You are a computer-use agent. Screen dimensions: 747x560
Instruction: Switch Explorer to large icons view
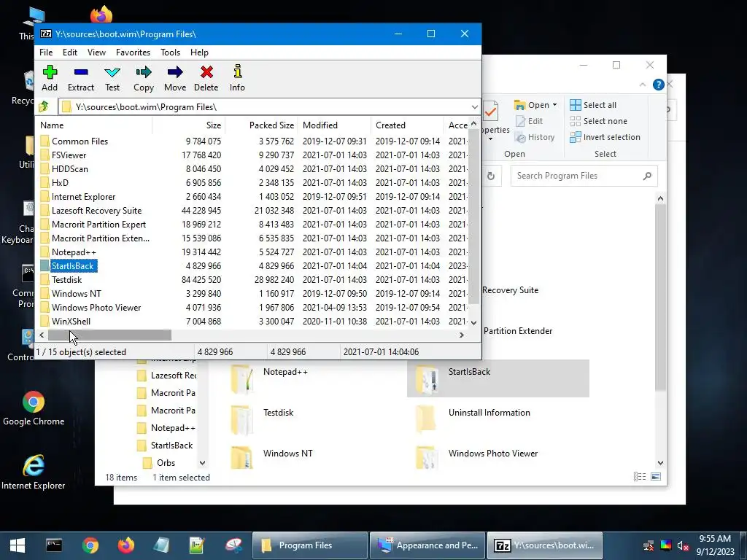(656, 477)
